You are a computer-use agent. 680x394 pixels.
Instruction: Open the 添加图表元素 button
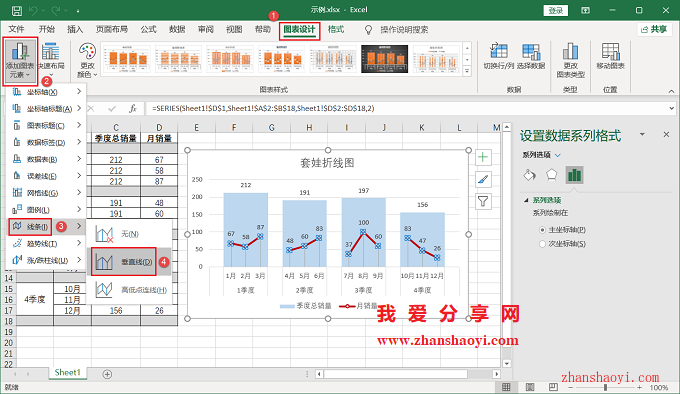(x=20, y=61)
